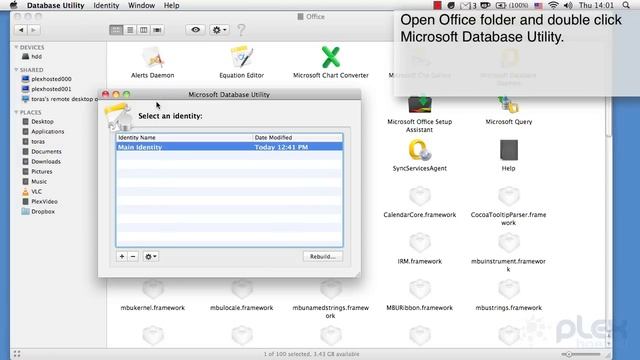Select the Equation Editor icon

pyautogui.click(x=242, y=57)
